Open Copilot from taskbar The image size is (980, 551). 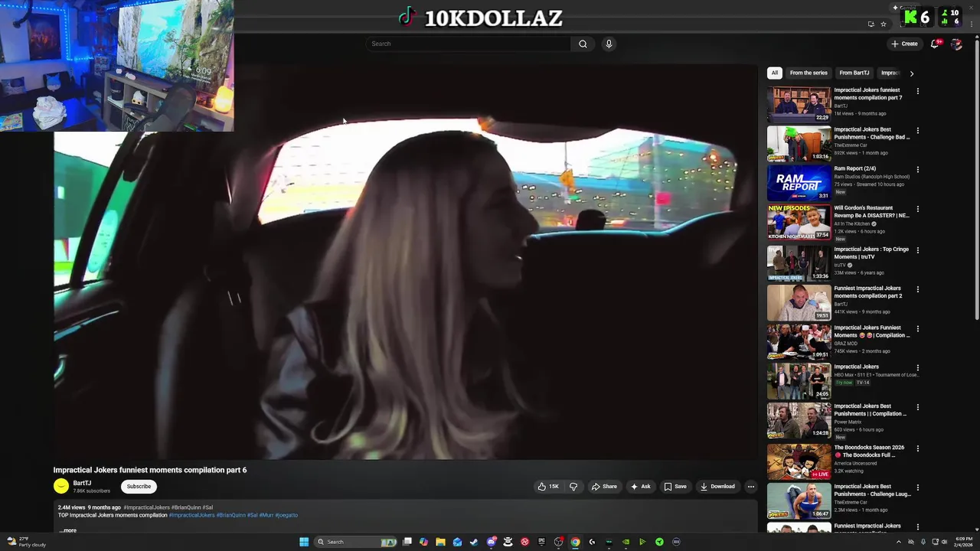pyautogui.click(x=423, y=542)
